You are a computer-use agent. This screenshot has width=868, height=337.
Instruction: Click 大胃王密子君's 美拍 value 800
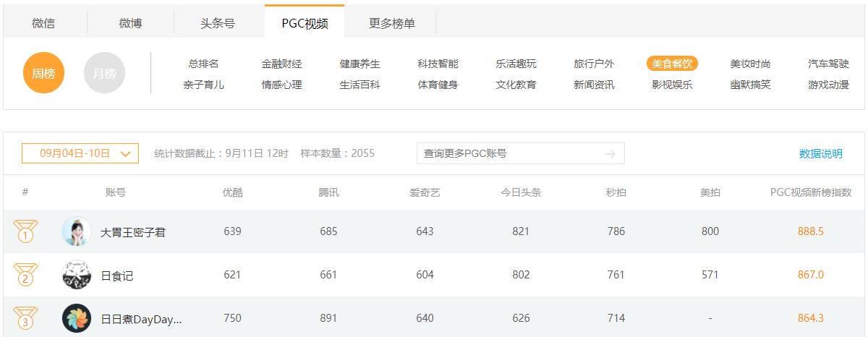coord(710,231)
